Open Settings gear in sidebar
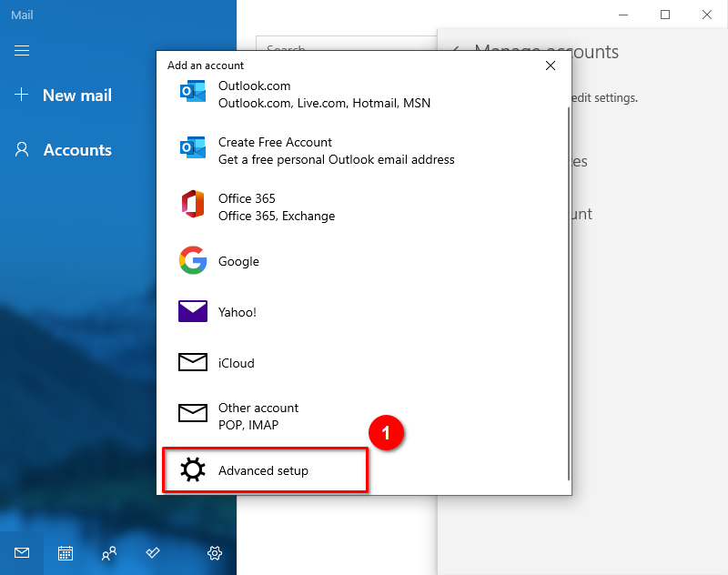This screenshot has width=728, height=575. pos(215,553)
